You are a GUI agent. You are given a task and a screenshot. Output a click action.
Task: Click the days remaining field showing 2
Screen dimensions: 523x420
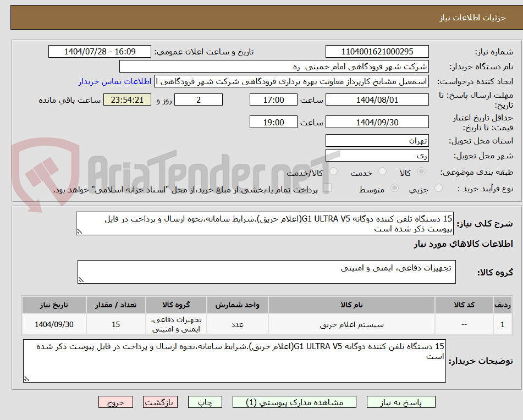point(198,100)
